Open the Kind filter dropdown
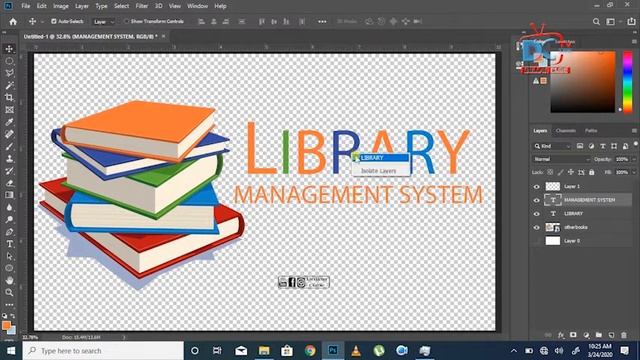 click(553, 146)
